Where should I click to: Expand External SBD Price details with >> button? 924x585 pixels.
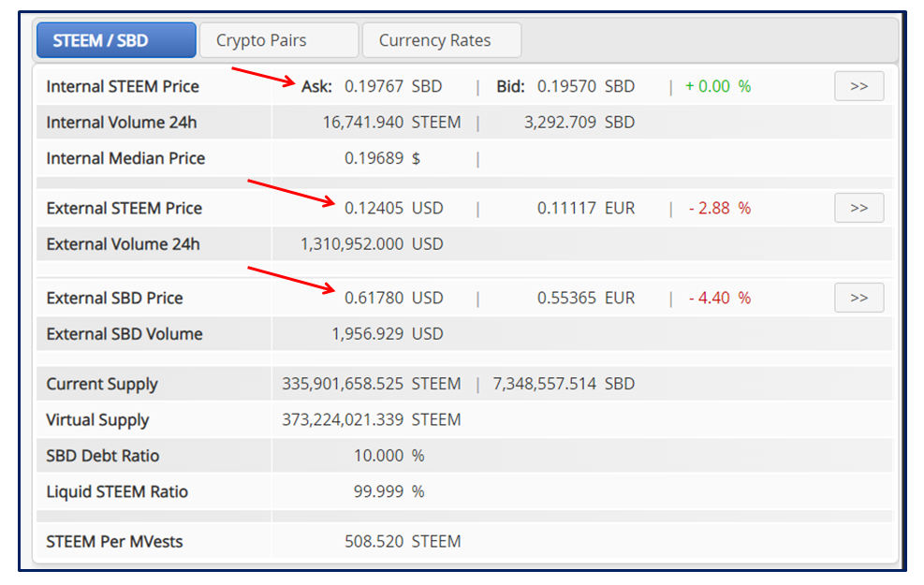pos(858,298)
